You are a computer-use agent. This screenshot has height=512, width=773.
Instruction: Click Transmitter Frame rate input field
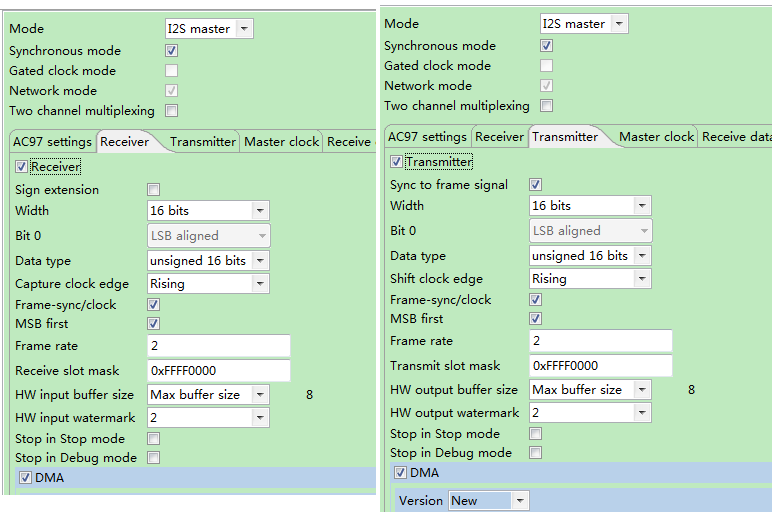[601, 341]
